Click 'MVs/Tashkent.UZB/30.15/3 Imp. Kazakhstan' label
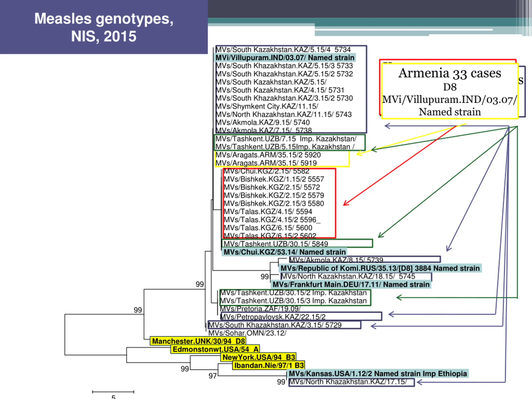 (x=293, y=301)
